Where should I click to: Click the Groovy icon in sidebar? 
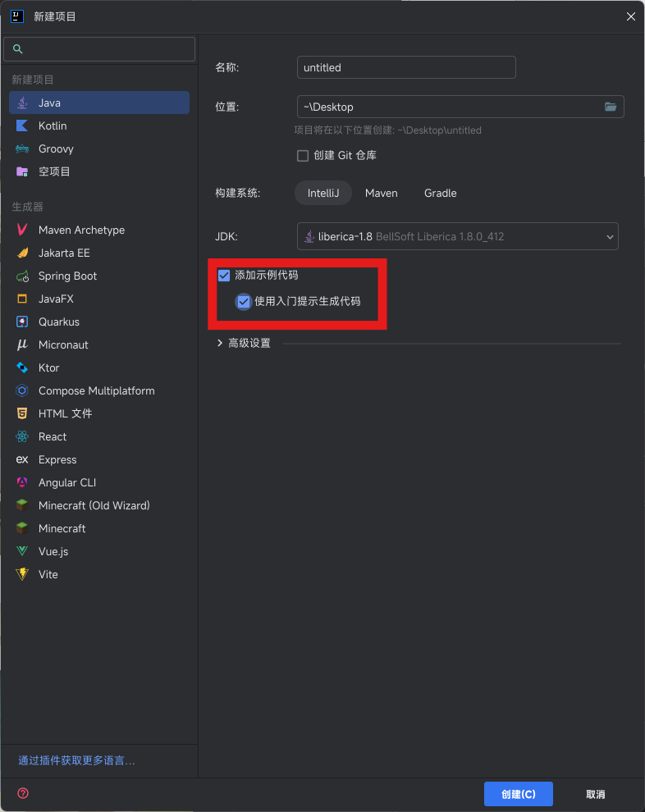pos(22,148)
